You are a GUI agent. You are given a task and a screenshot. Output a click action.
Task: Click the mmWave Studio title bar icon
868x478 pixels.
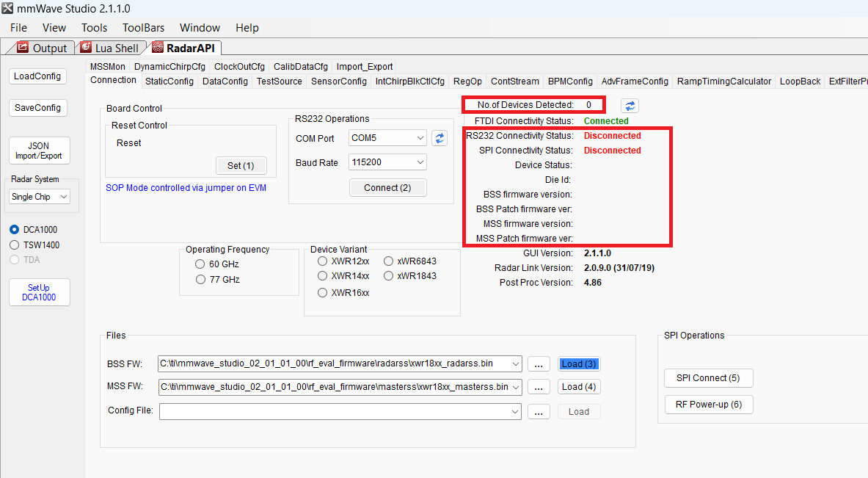pyautogui.click(x=7, y=8)
